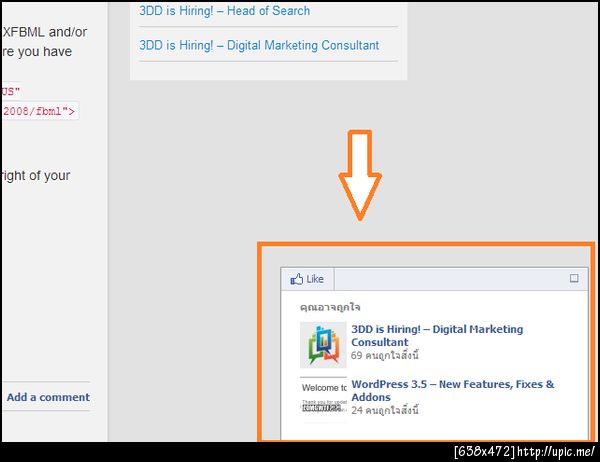Click the WordPress 3.5 article thumbnail
This screenshot has height=462, width=600.
coord(323,400)
